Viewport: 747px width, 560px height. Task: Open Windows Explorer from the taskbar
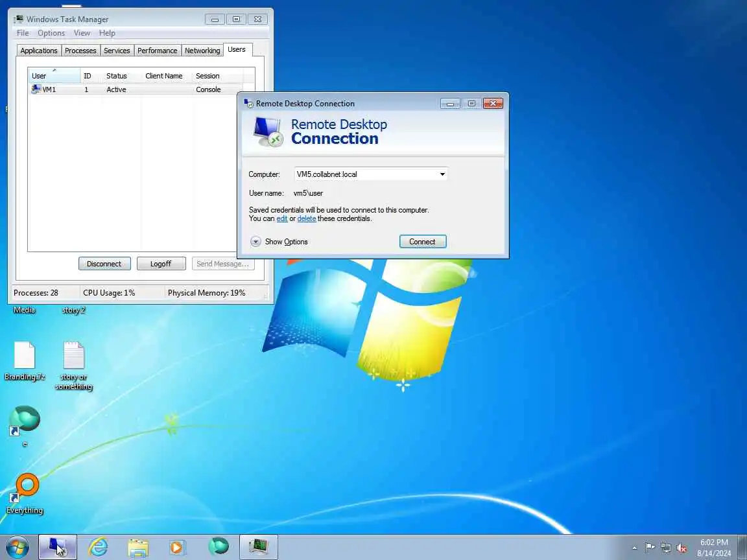(138, 547)
